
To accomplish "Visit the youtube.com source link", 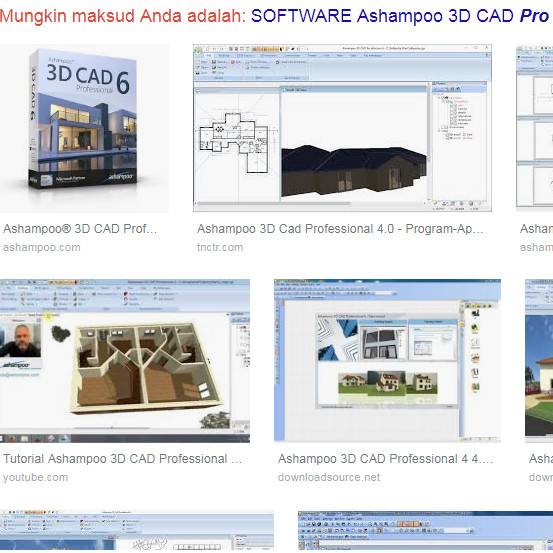I will point(35,478).
